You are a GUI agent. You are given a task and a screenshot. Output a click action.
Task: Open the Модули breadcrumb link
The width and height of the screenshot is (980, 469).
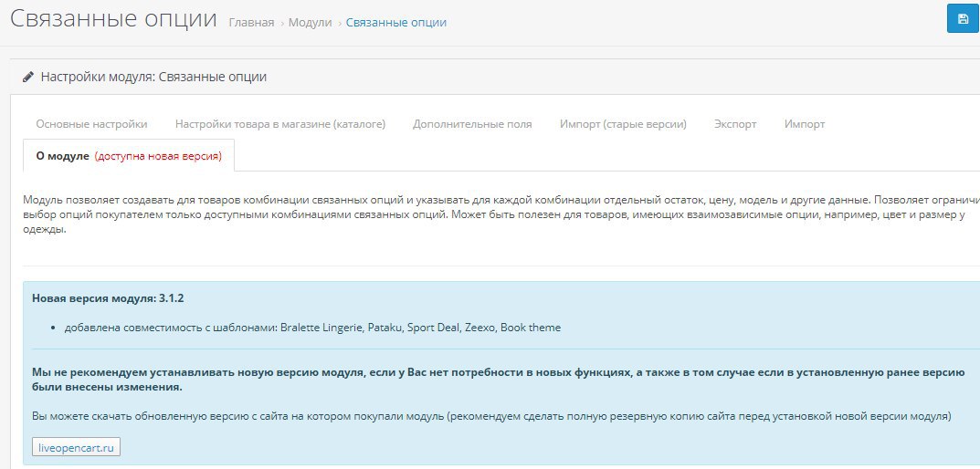(x=310, y=23)
